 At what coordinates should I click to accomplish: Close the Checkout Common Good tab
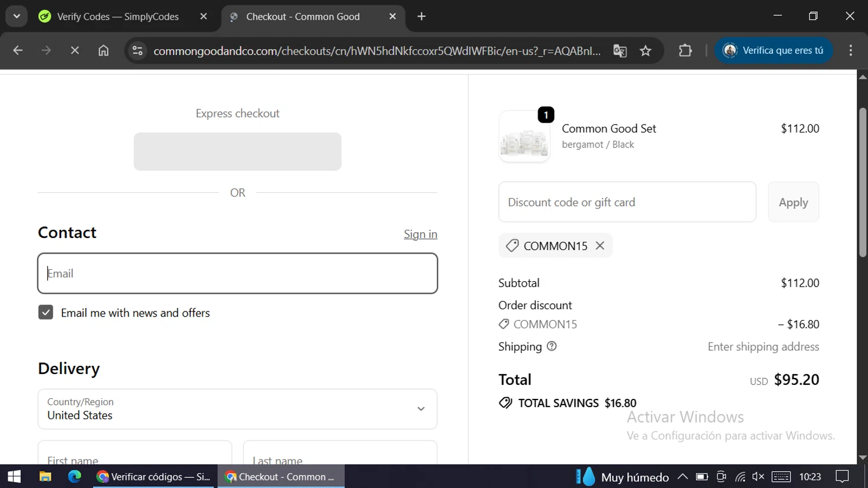tap(393, 16)
